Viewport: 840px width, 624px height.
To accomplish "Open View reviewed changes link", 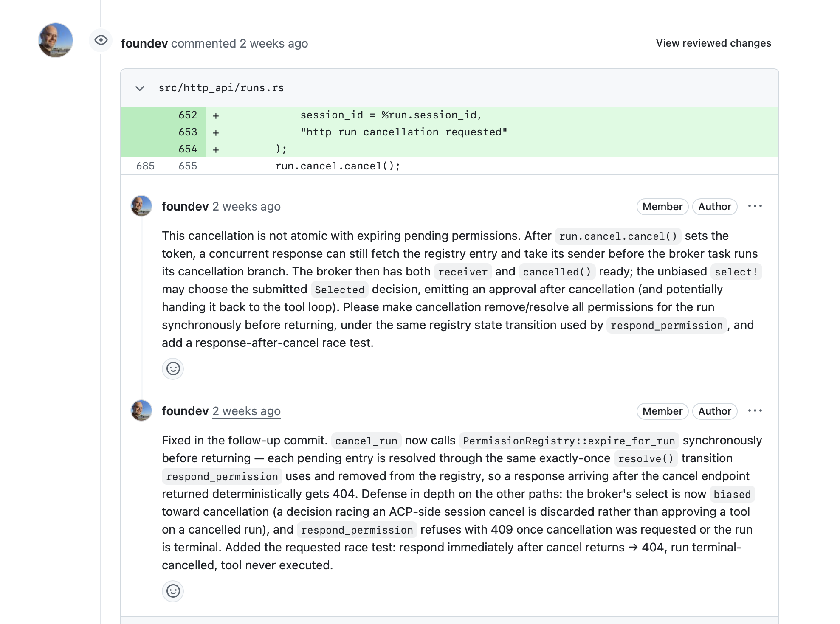I will click(713, 43).
